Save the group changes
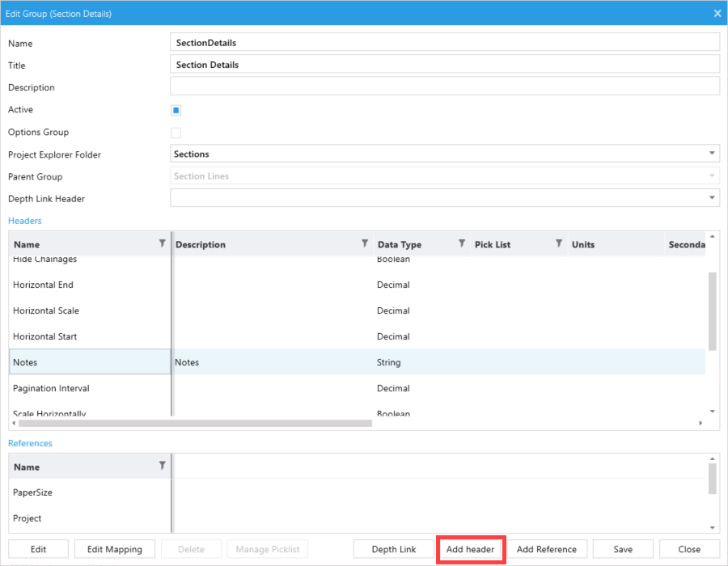The image size is (728, 566). coord(623,549)
